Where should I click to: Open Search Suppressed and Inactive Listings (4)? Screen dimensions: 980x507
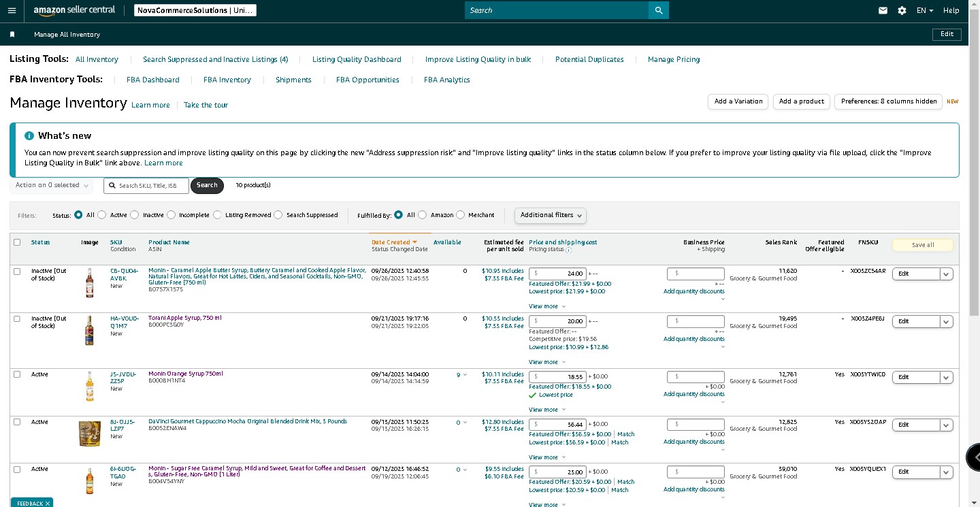point(216,59)
